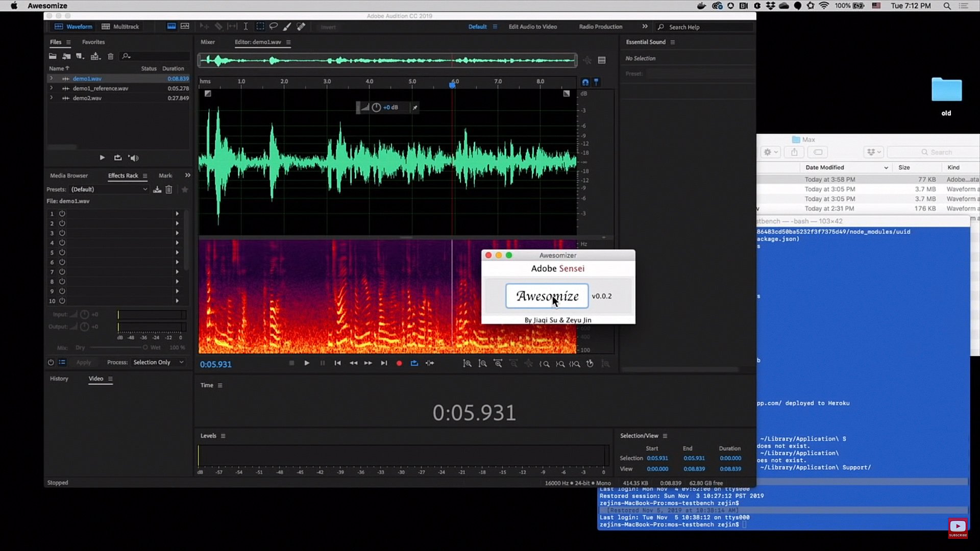
Task: Delete effects rack preset trash icon
Action: [169, 189]
